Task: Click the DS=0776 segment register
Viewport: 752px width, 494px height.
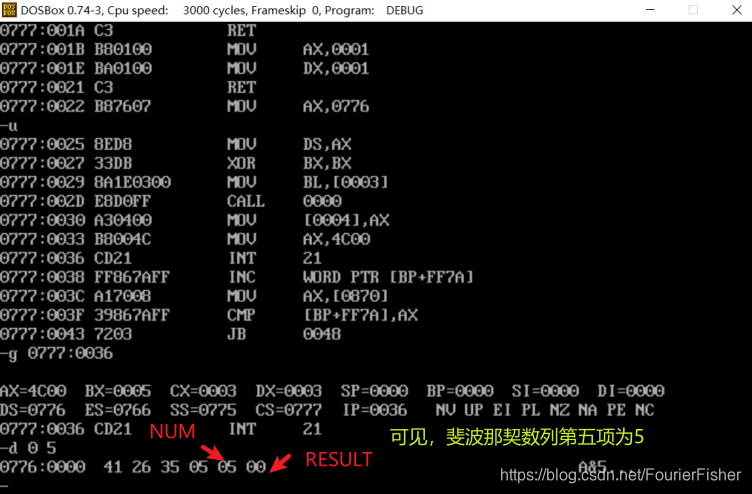Action: coord(33,410)
